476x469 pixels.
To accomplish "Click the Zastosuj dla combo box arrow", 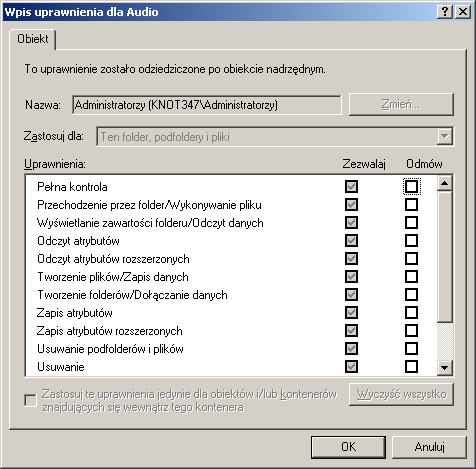I will 444,136.
